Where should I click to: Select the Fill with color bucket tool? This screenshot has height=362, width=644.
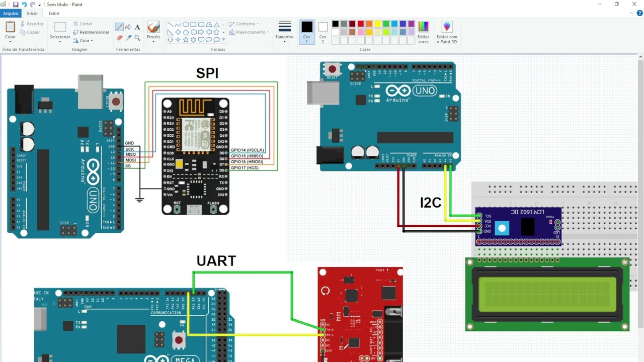coord(128,27)
